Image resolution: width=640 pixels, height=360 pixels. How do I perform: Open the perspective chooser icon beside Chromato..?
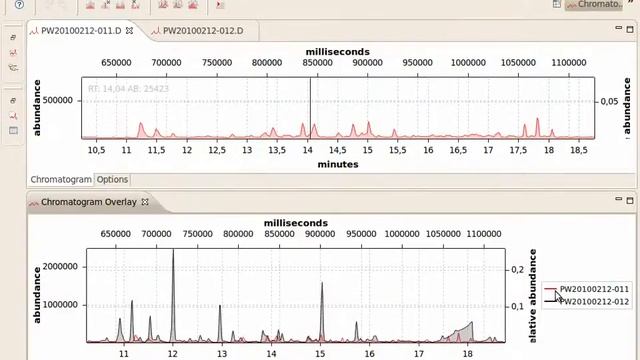557,4
